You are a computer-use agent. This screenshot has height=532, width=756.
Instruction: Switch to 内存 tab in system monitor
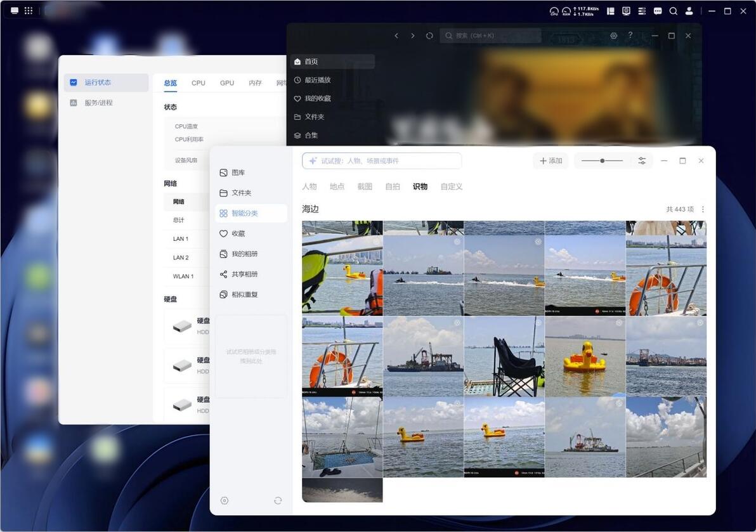256,83
